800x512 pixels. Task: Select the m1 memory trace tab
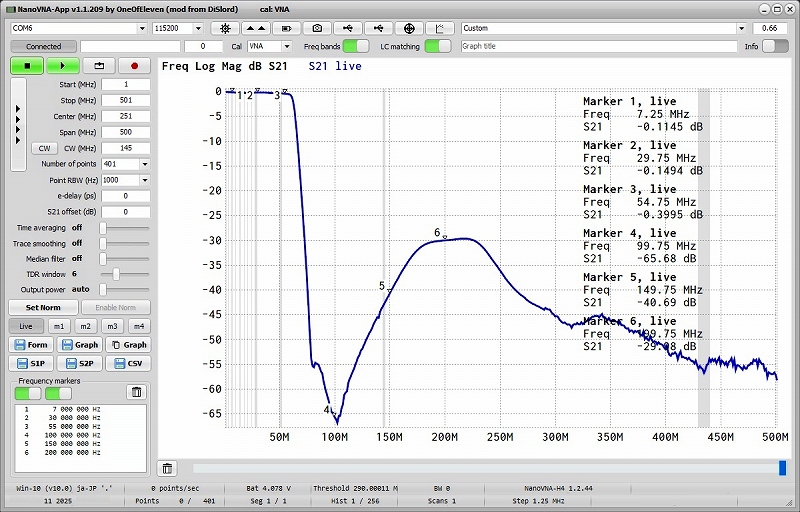tap(59, 326)
